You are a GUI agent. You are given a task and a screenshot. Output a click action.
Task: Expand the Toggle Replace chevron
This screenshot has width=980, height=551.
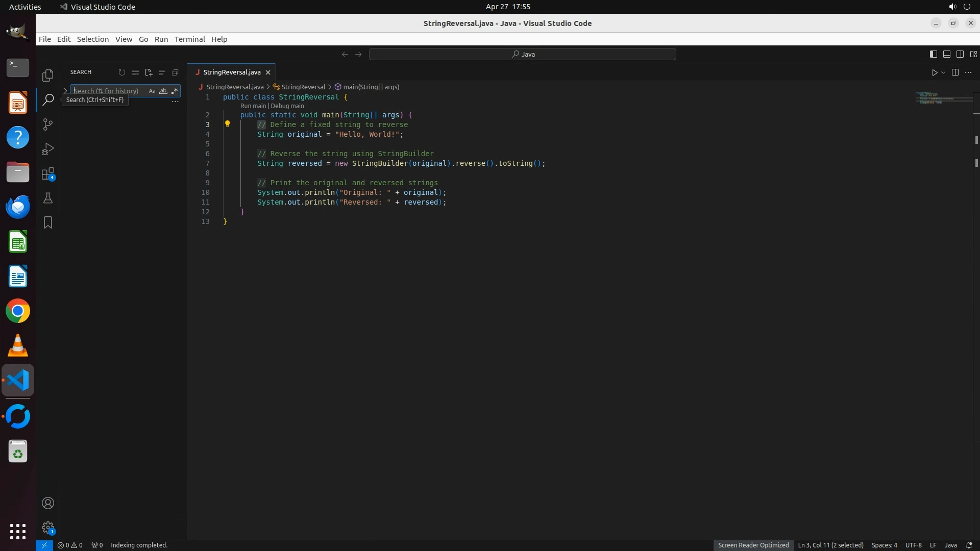[65, 91]
